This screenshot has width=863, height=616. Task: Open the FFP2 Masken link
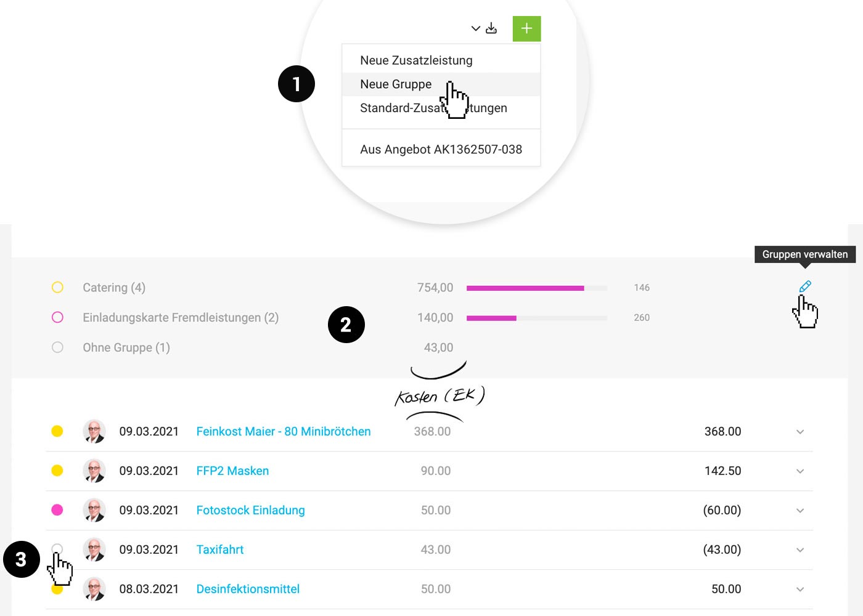click(232, 471)
